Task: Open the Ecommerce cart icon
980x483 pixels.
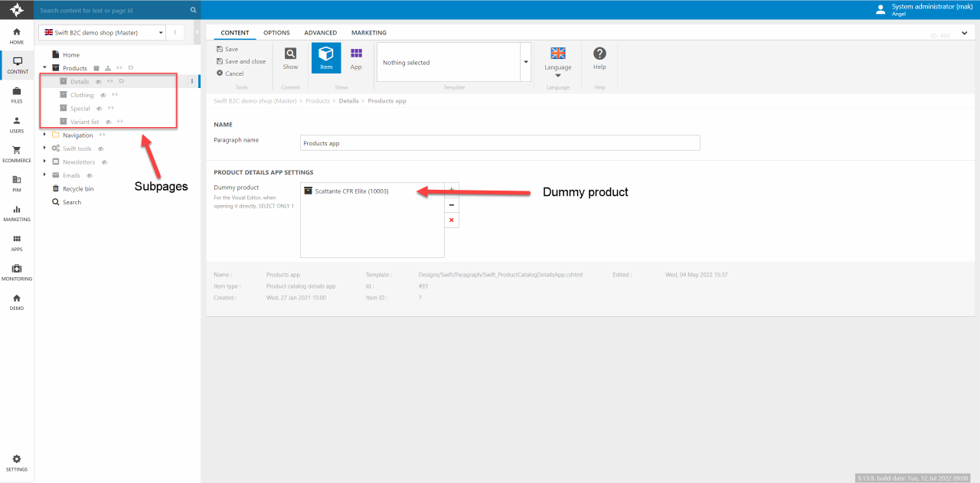Action: click(17, 153)
